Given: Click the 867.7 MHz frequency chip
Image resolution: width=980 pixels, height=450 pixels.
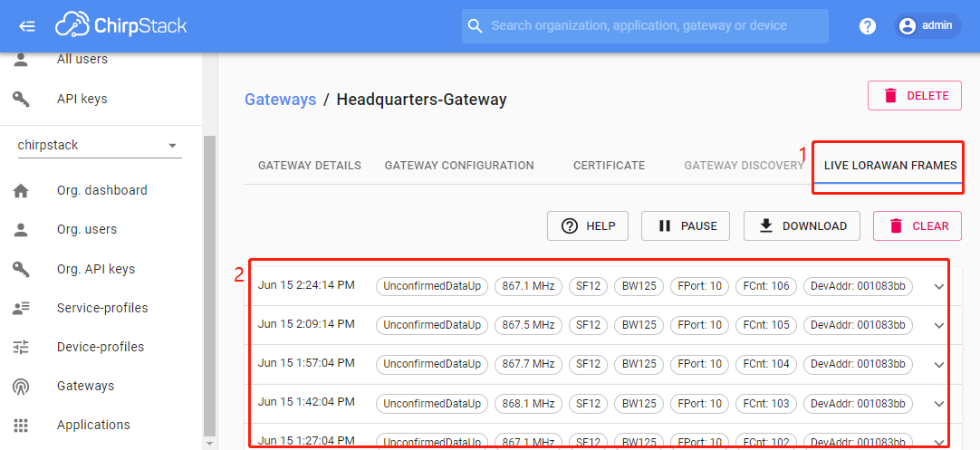Looking at the screenshot, I should point(529,364).
